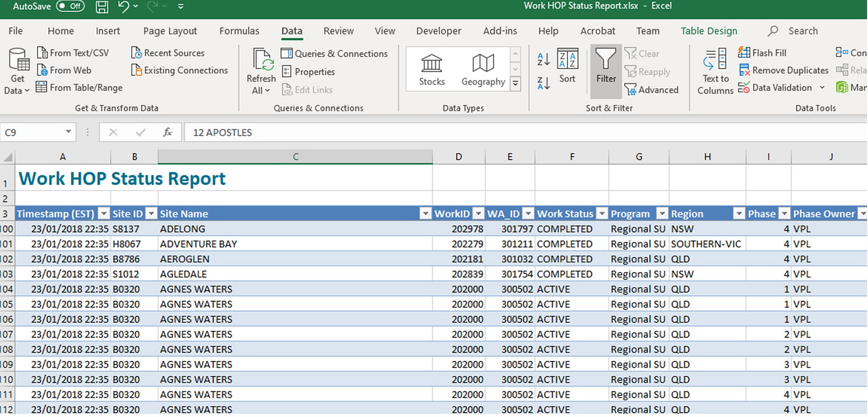Switch to the Table Design tab

[709, 31]
